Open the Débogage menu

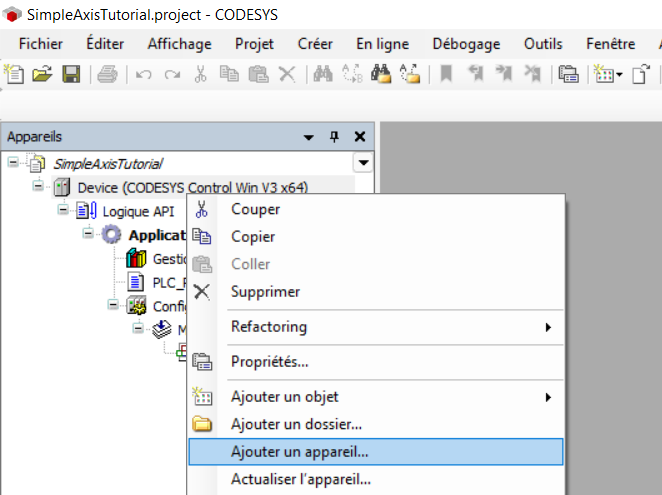click(x=466, y=44)
